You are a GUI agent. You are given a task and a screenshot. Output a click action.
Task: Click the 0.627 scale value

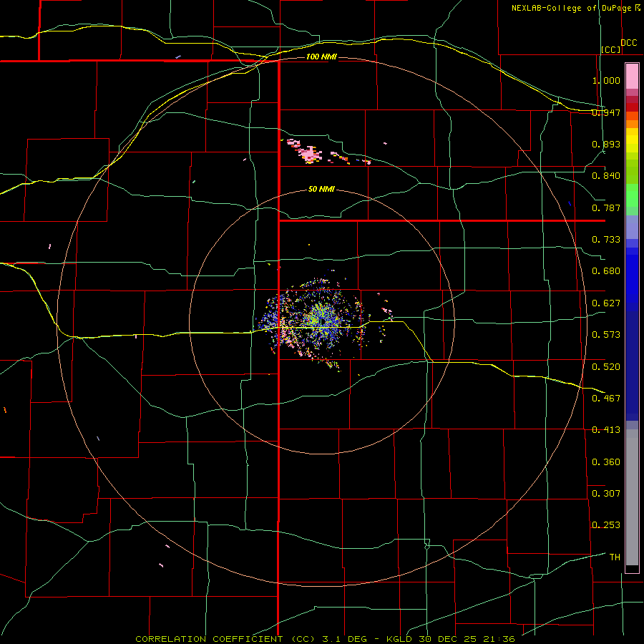click(x=606, y=303)
